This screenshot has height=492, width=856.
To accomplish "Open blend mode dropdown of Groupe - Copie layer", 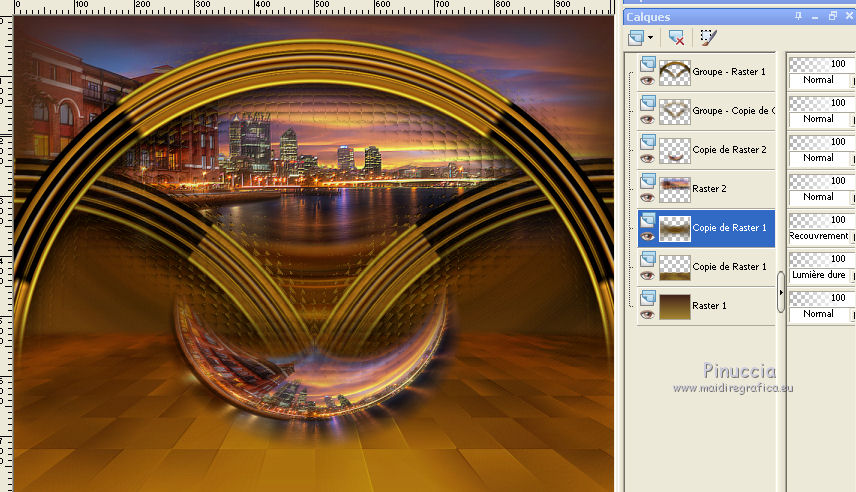I will tap(821, 119).
